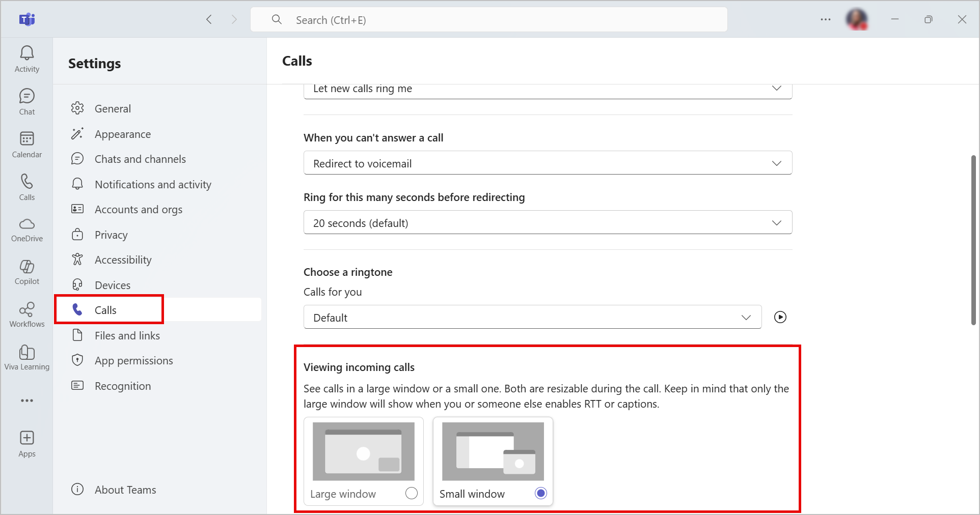Viewport: 980px width, 515px height.
Task: Open the Chat icon in the app rail
Action: (x=27, y=96)
